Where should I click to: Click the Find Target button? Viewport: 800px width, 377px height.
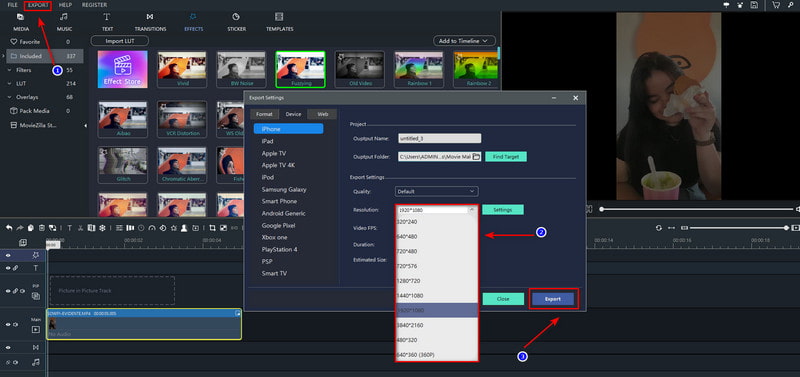click(x=506, y=157)
